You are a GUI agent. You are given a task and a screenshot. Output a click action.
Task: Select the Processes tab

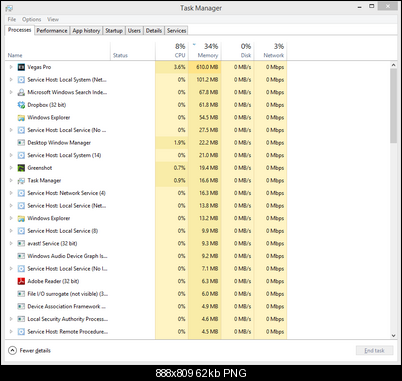click(20, 30)
